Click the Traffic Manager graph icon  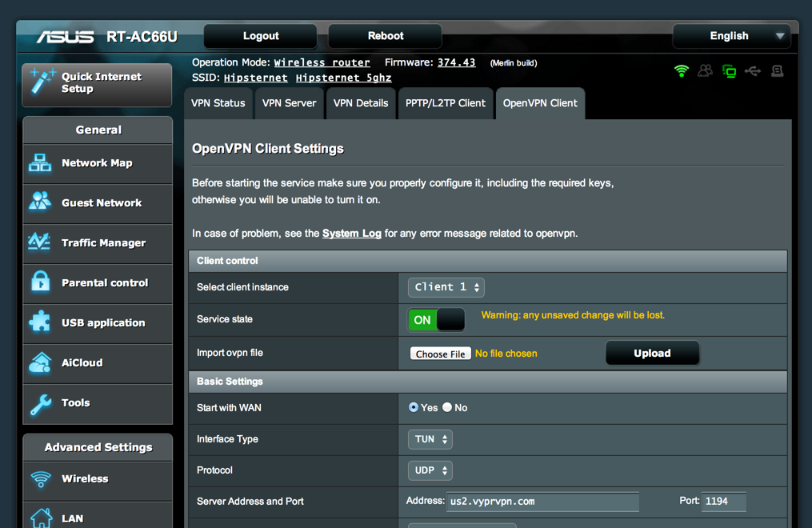coord(40,242)
